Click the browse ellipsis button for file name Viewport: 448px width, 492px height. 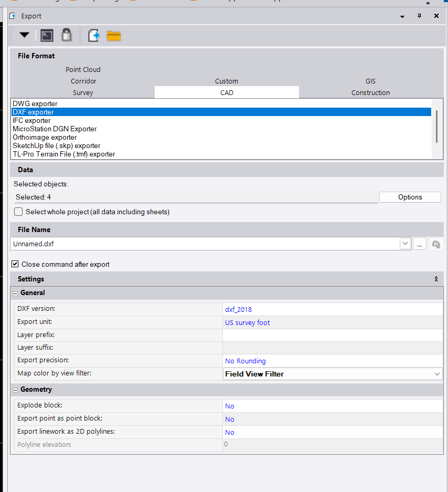(420, 244)
